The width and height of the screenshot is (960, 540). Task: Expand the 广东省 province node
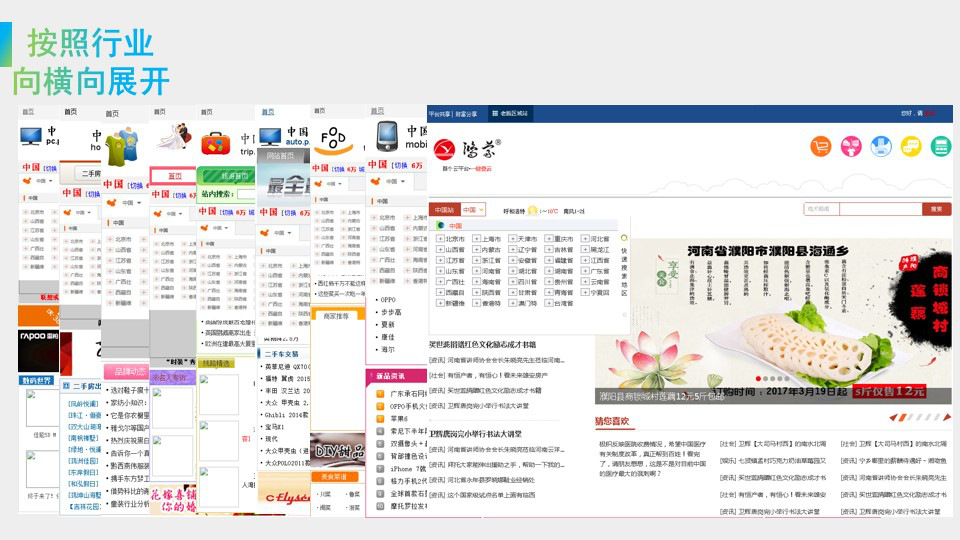[585, 271]
